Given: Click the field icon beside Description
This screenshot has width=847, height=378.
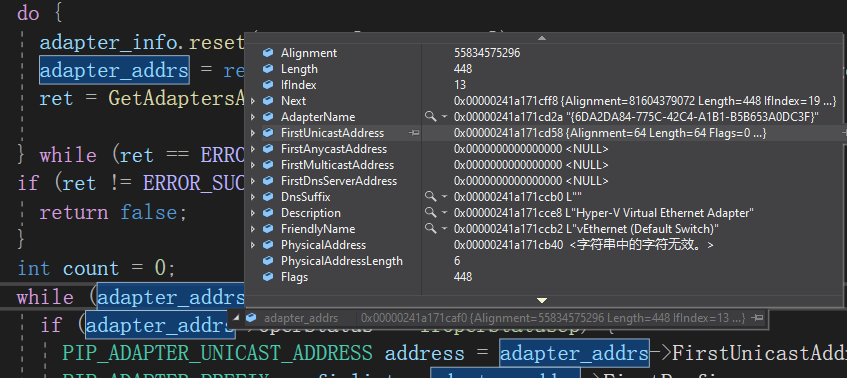Looking at the screenshot, I should click(x=268, y=213).
